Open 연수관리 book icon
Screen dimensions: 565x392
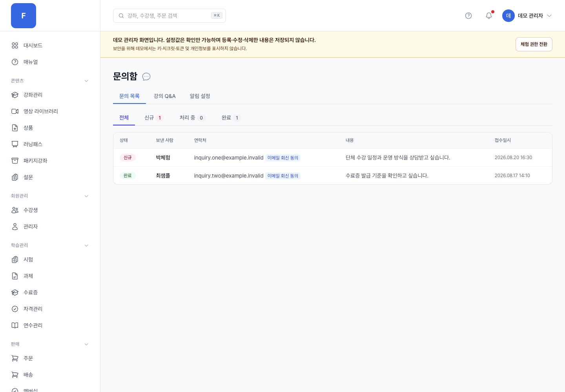(x=15, y=325)
